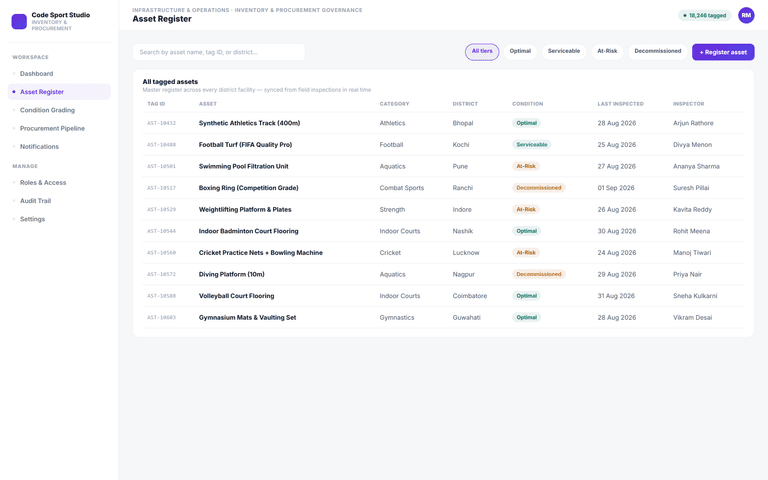768x480 pixels.
Task: Click the 18,246 tagged status badge
Action: tap(704, 16)
